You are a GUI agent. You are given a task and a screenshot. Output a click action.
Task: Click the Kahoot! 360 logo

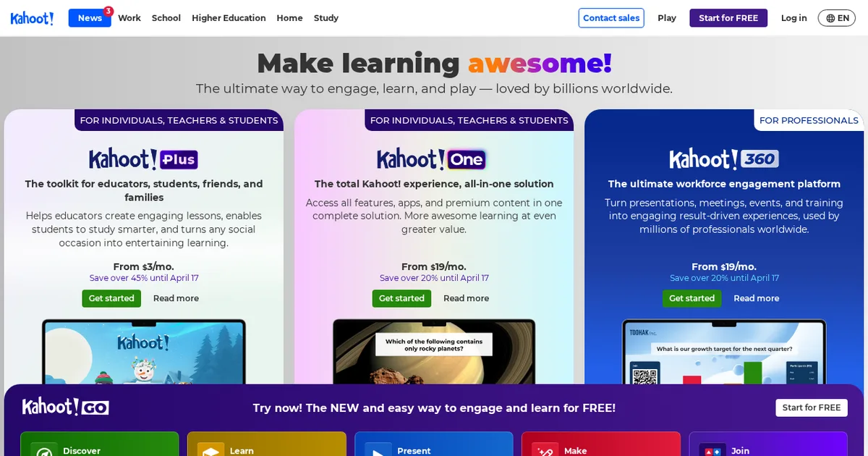point(723,159)
